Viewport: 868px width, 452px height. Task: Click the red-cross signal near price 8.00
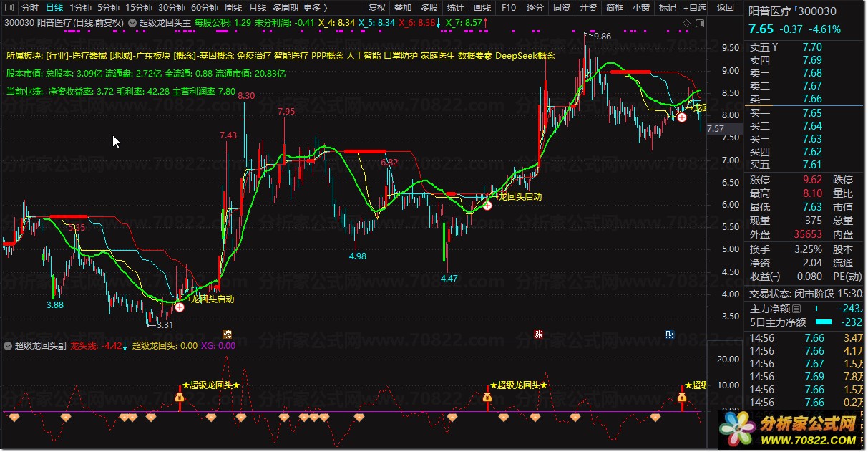pyautogui.click(x=682, y=117)
